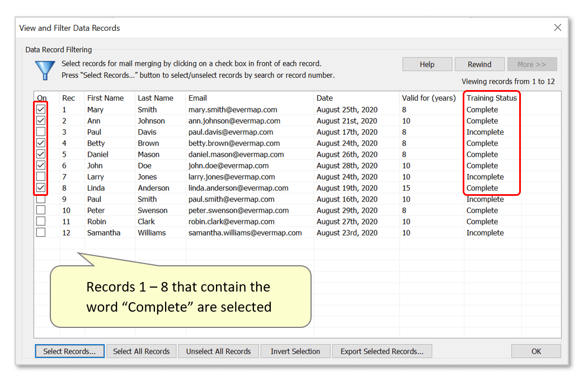
Task: Click the peter.swenson@evermap.com cell
Action: coord(238,210)
